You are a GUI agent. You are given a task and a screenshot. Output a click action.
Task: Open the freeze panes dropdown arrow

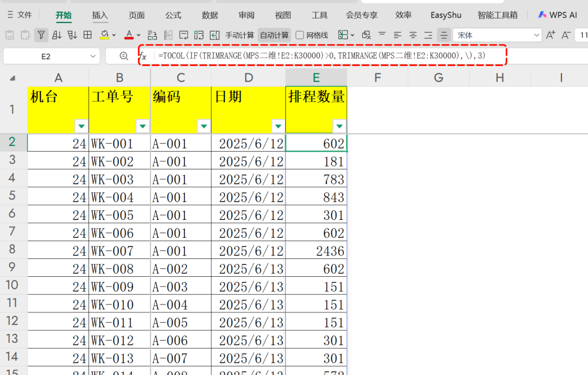pos(353,35)
